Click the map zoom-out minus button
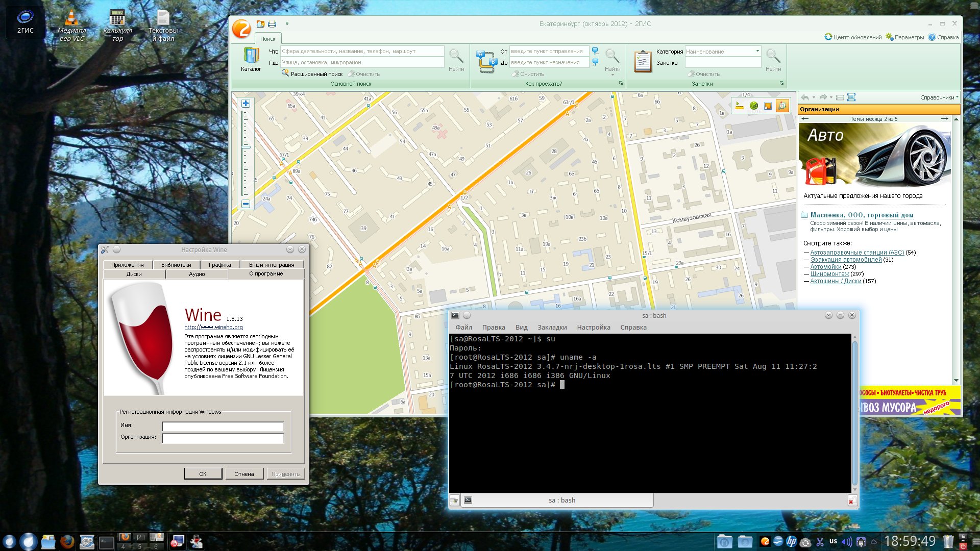The width and height of the screenshot is (980, 551). [x=246, y=204]
